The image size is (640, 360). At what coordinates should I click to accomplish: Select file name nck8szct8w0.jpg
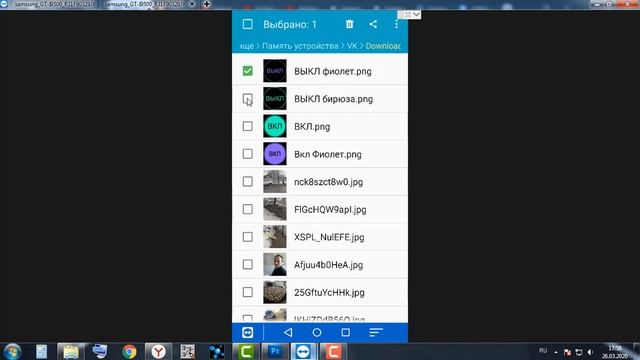[329, 182]
